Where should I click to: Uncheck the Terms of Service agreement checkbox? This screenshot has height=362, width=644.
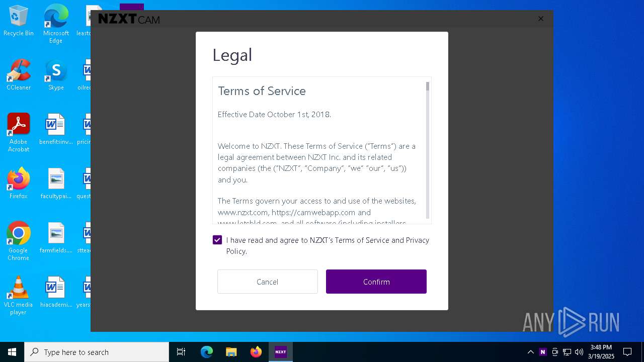[x=217, y=240]
